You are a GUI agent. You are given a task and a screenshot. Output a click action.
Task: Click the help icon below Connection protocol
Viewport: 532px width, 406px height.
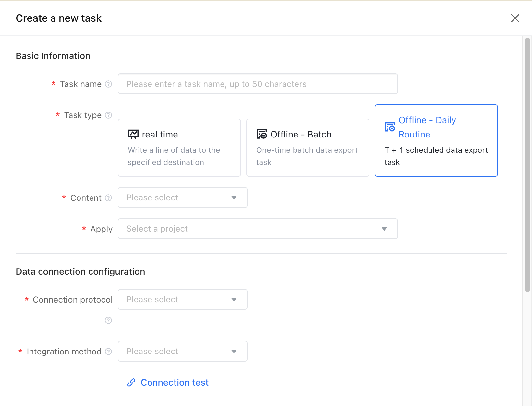point(108,320)
